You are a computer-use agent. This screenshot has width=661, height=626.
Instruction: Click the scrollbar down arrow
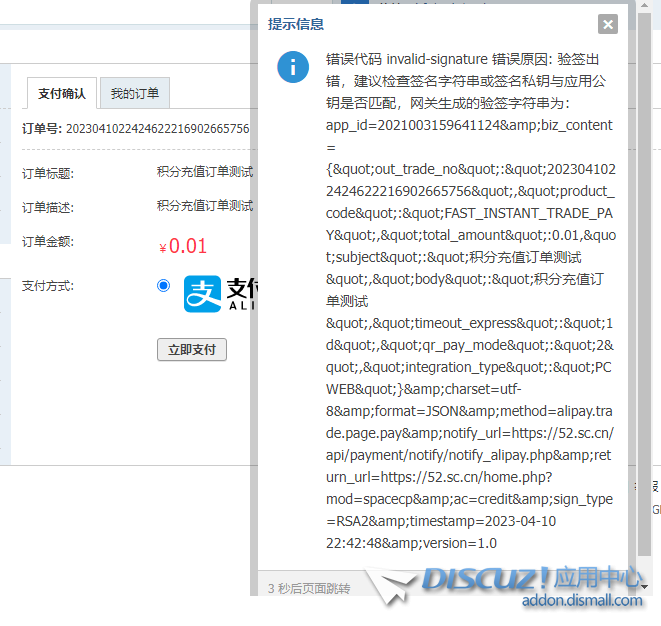[644, 586]
